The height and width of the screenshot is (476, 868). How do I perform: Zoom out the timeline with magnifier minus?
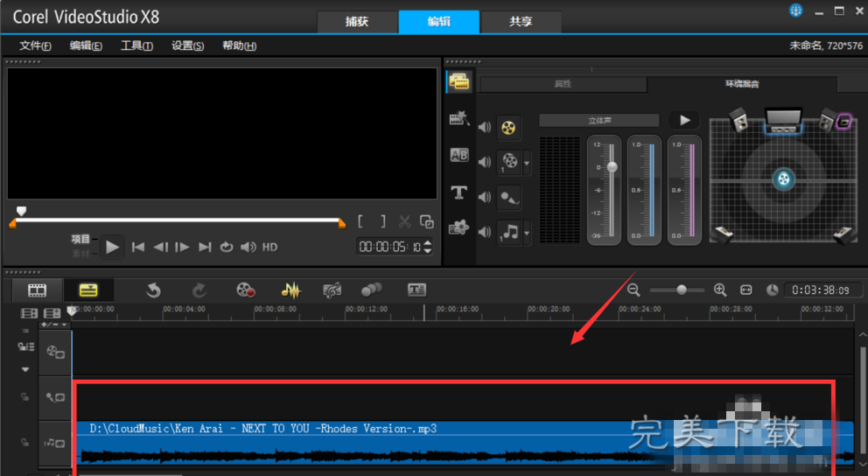pyautogui.click(x=633, y=290)
